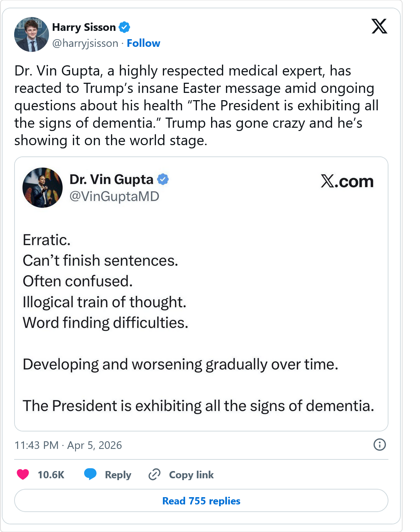This screenshot has height=532, width=420.
Task: Click the 10.6K likes count
Action: click(x=51, y=475)
